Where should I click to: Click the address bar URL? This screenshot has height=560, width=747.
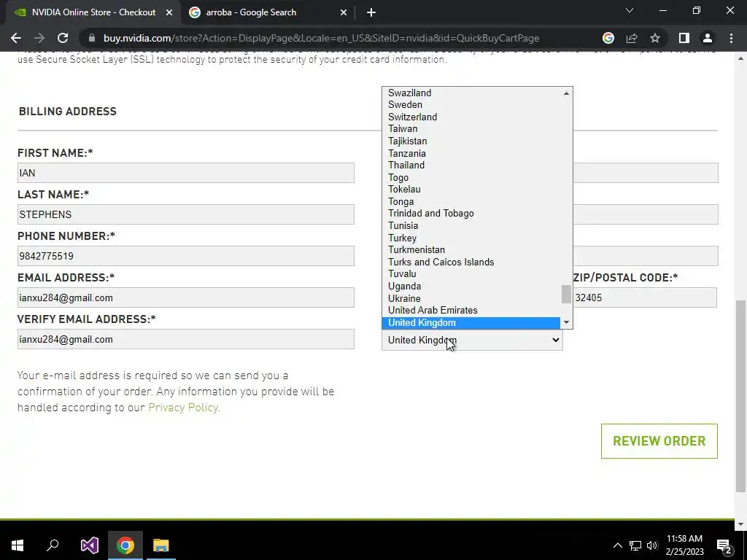click(322, 38)
